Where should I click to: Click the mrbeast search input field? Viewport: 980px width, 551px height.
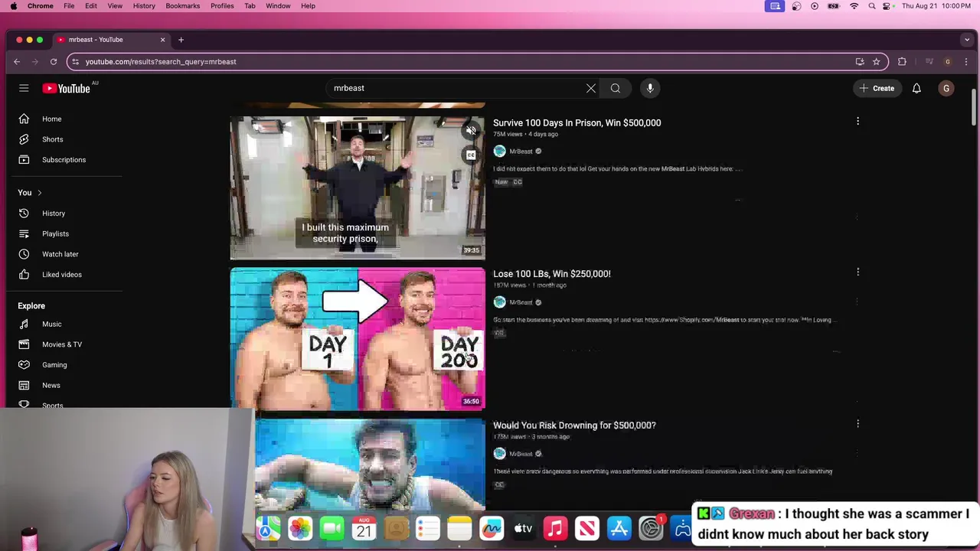coord(456,88)
